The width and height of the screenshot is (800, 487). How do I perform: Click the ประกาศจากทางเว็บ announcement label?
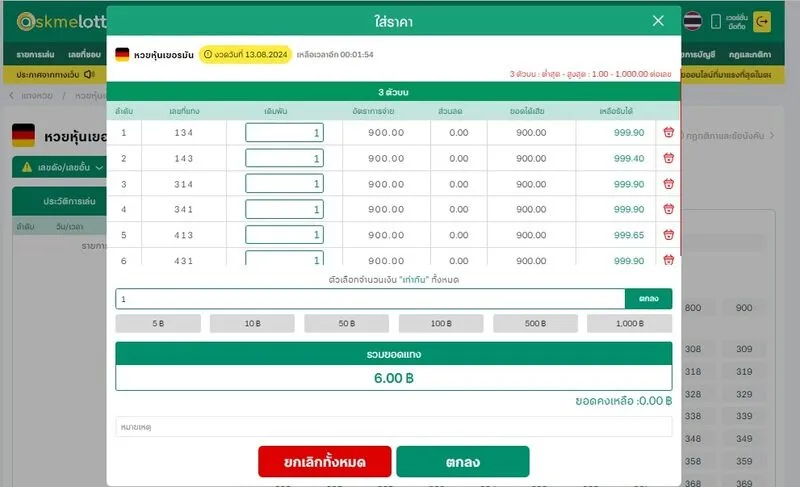pyautogui.click(x=47, y=74)
